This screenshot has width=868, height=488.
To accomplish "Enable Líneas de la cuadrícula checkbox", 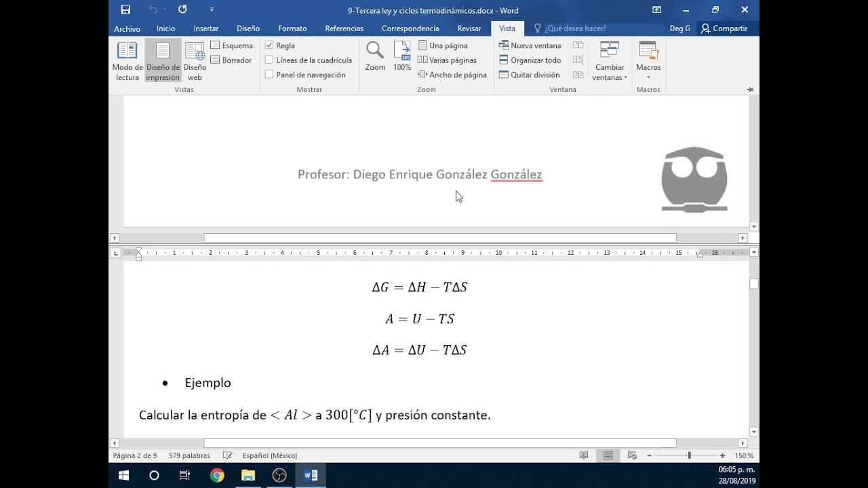I will coord(269,60).
